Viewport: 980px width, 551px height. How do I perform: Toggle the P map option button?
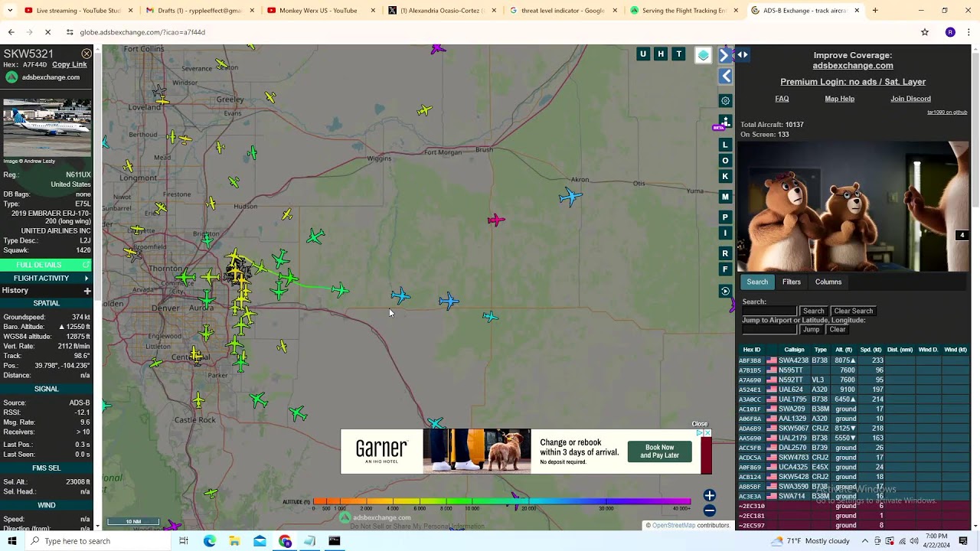pos(725,217)
